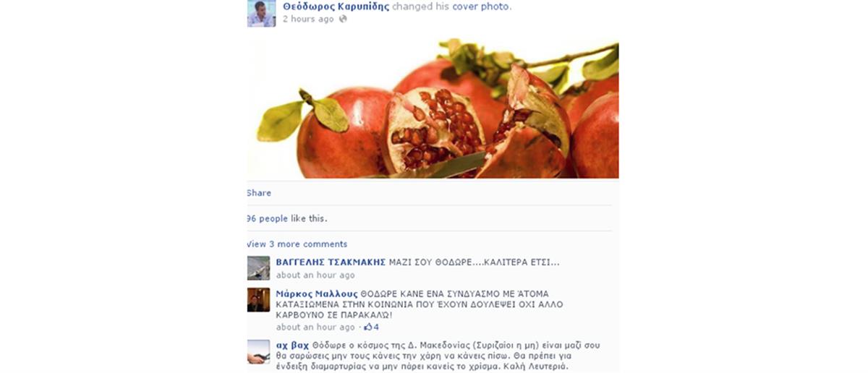Visit Μάρκος Μαλλους profile name link
This screenshot has width=868, height=373.
pos(317,294)
